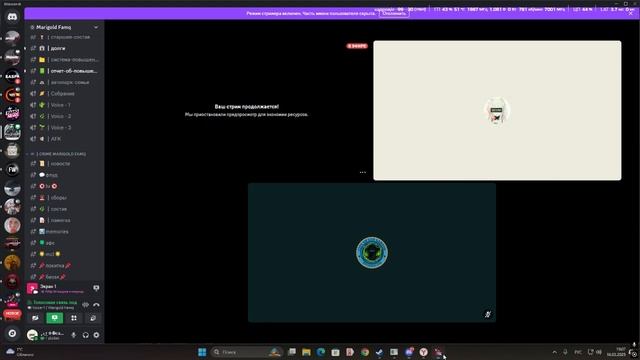640x360 pixels.
Task: Open Google Chrome from taskbar
Action: [x=365, y=352]
